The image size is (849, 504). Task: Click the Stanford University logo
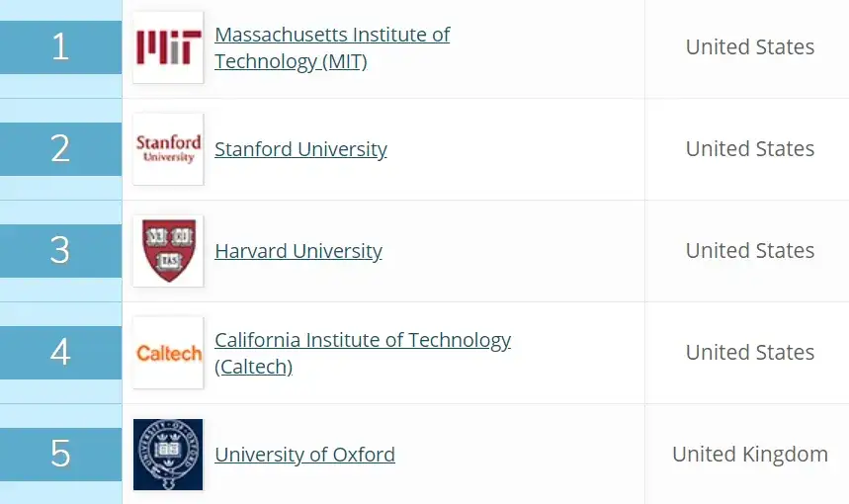(168, 149)
